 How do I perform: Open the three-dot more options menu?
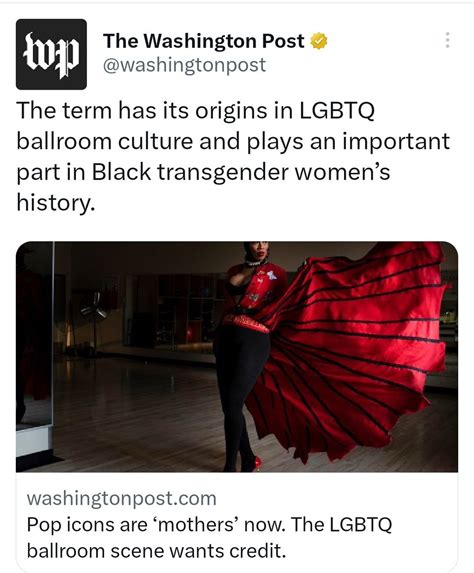[x=447, y=40]
